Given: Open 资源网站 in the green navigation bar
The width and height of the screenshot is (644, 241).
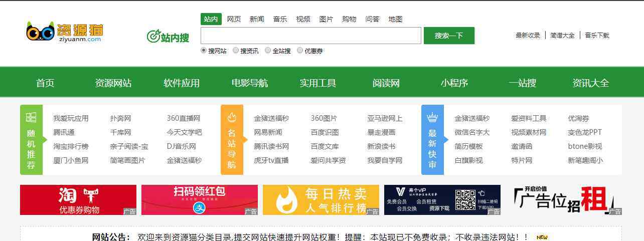Looking at the screenshot, I should point(113,83).
